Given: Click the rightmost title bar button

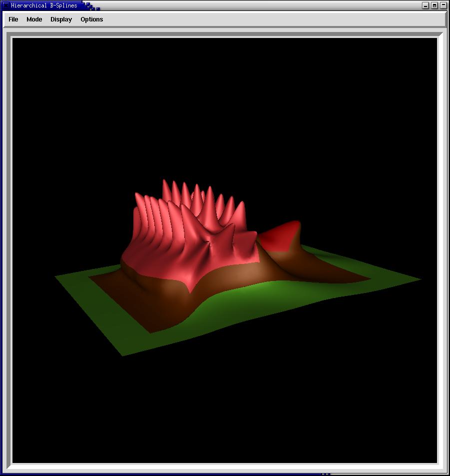Looking at the screenshot, I should [x=443, y=5].
